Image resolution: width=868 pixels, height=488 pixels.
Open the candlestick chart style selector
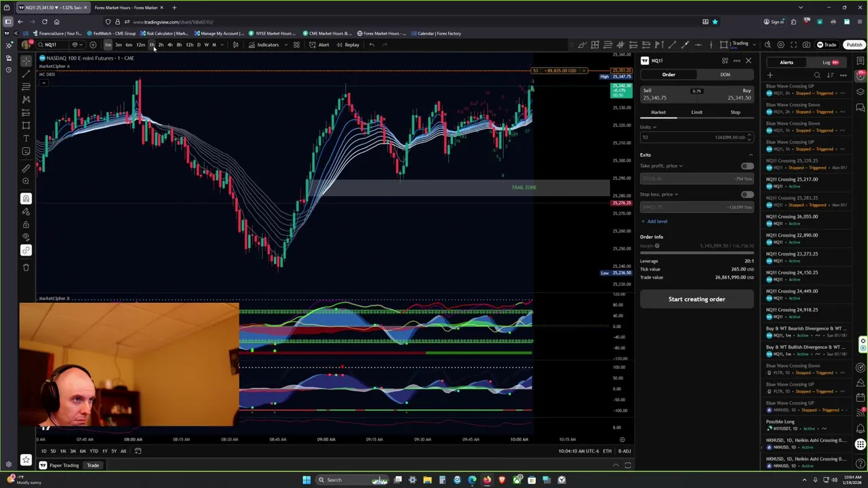click(235, 45)
